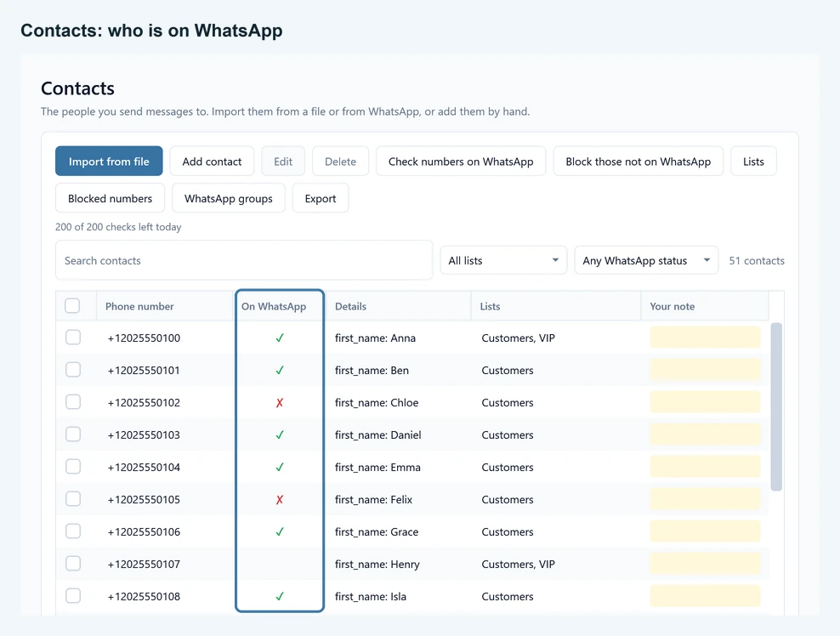Viewport: 840px width, 636px height.
Task: Click the green check for Daniel's row
Action: (x=280, y=434)
